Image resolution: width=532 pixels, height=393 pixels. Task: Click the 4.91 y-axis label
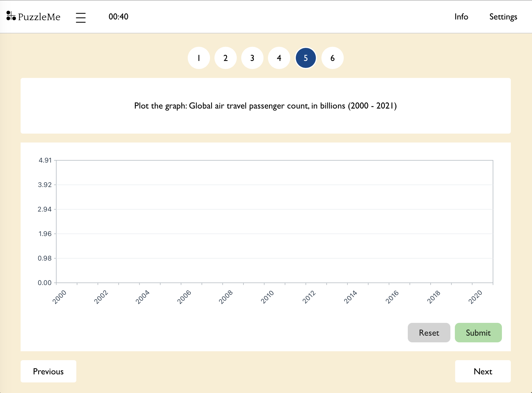(x=45, y=160)
